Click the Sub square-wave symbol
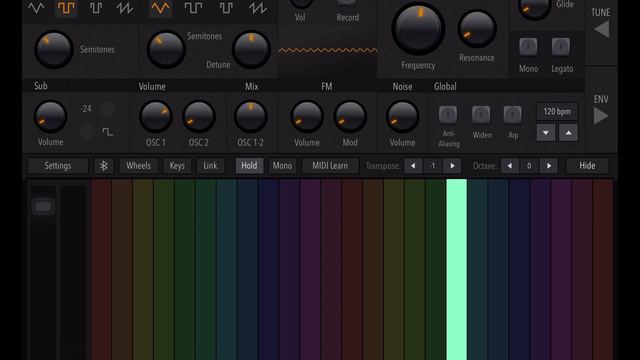640x360 pixels. point(108,132)
